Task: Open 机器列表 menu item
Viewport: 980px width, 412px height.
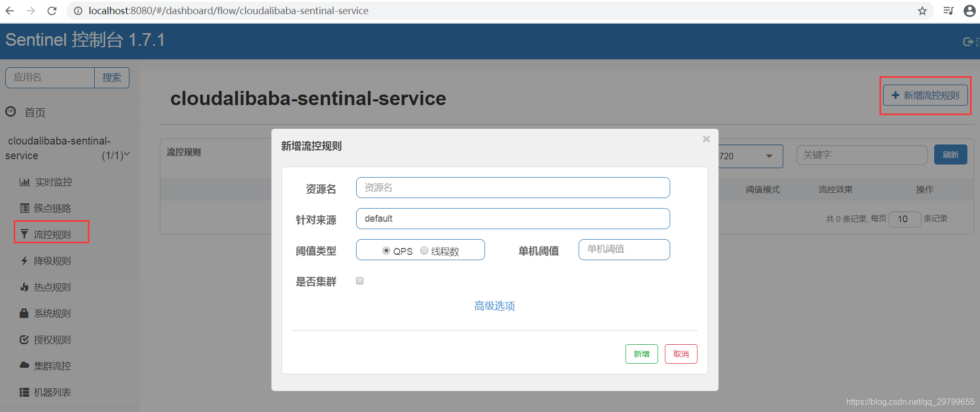Action: 52,392
